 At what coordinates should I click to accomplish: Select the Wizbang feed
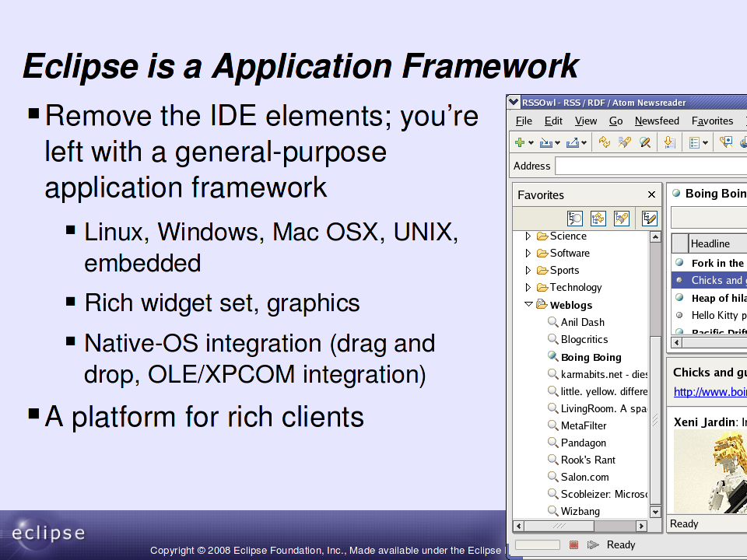[580, 512]
